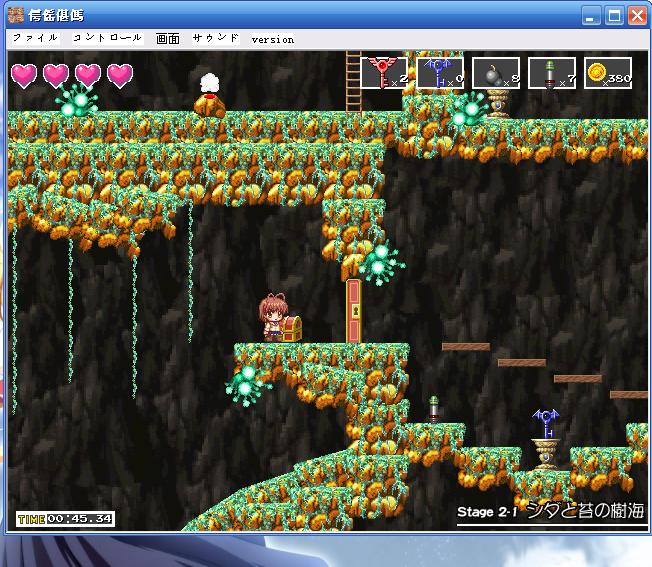
Task: Click the fourth pink heart
Action: 120,76
